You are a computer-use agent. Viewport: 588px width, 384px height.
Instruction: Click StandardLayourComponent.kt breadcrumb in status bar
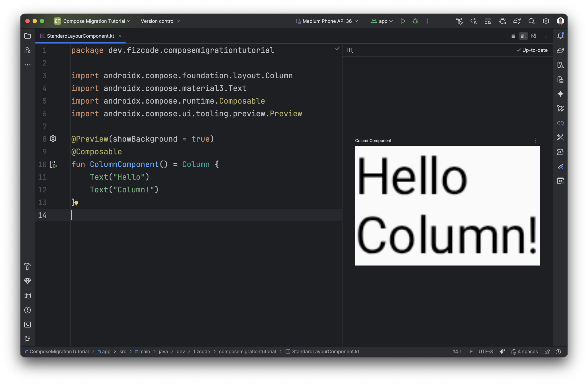tap(322, 352)
